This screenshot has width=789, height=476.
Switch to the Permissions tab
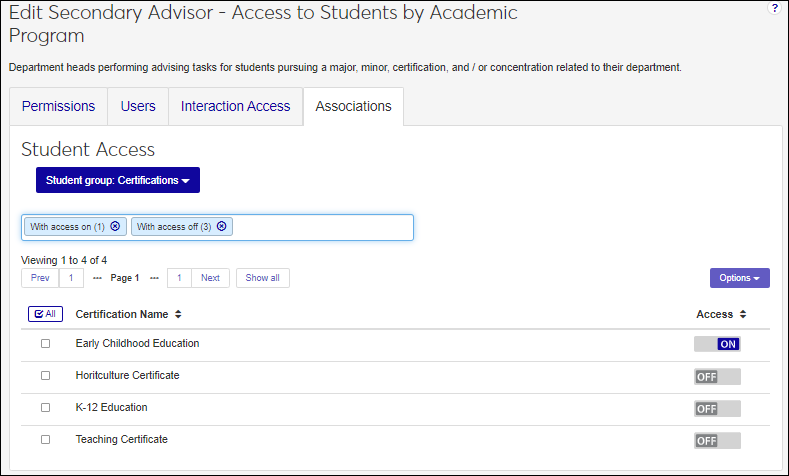pos(59,106)
